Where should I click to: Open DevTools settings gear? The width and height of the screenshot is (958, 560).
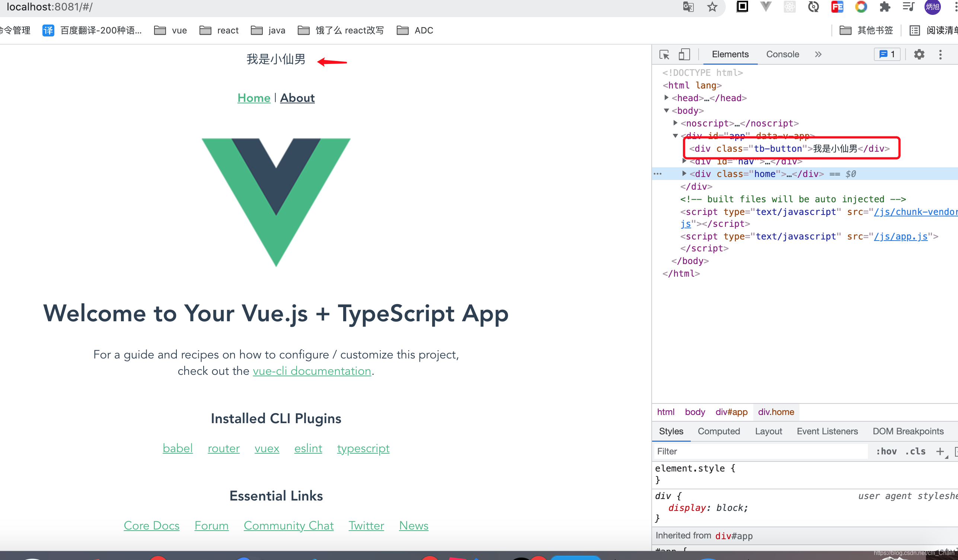click(x=919, y=55)
